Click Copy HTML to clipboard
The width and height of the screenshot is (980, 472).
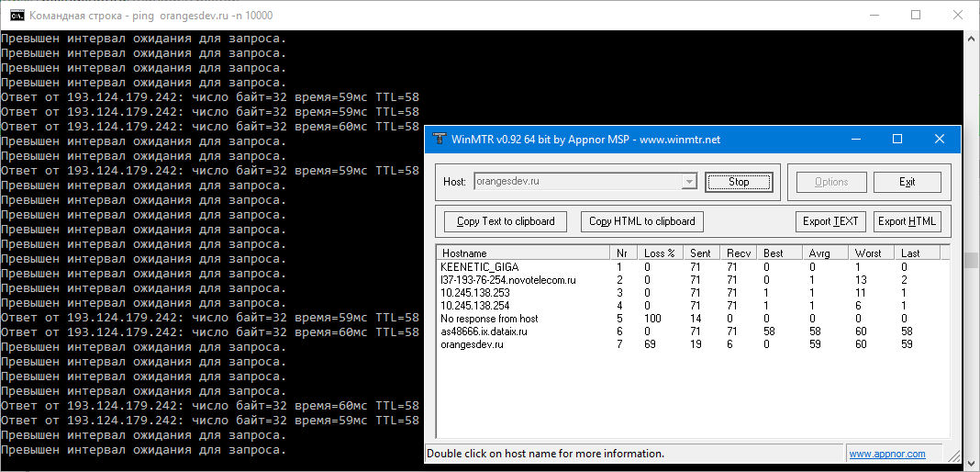[642, 221]
